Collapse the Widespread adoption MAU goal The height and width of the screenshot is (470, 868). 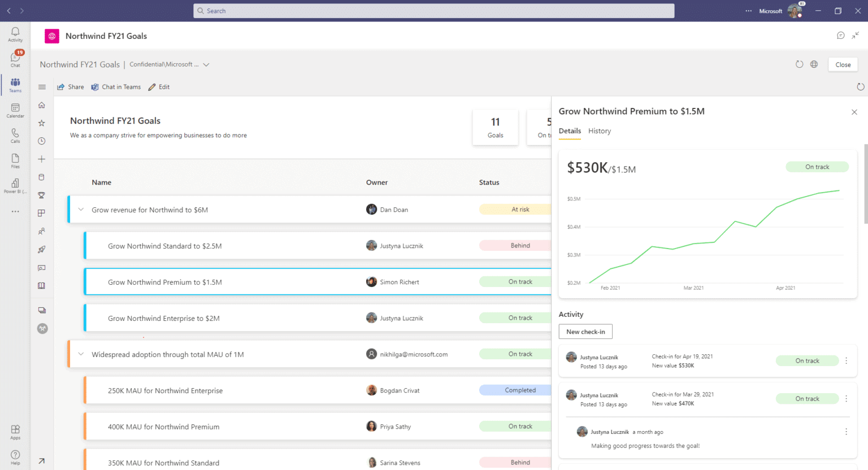click(80, 354)
